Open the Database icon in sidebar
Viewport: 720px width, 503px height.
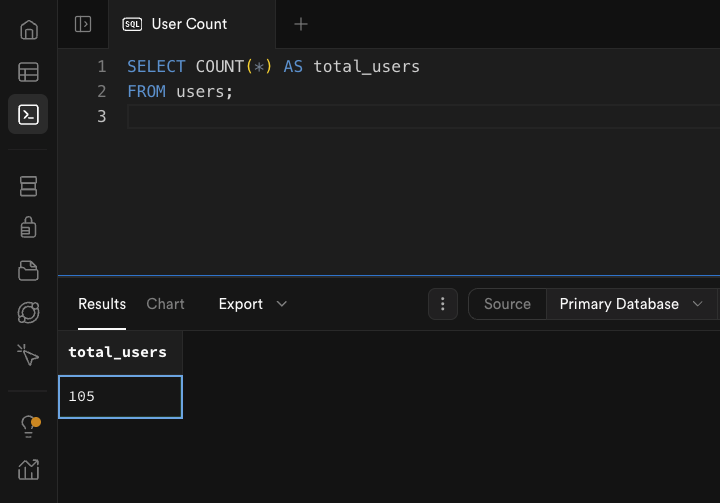(x=28, y=186)
